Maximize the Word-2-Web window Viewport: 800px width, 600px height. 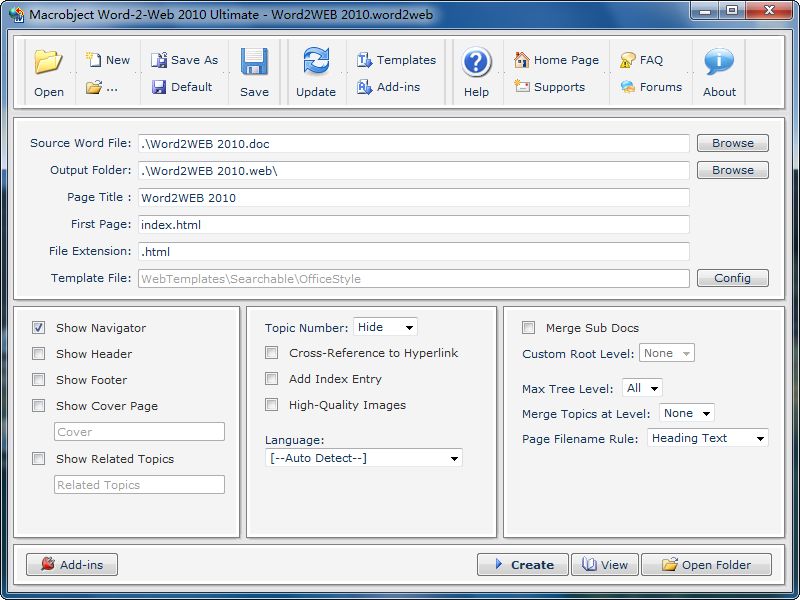(732, 11)
